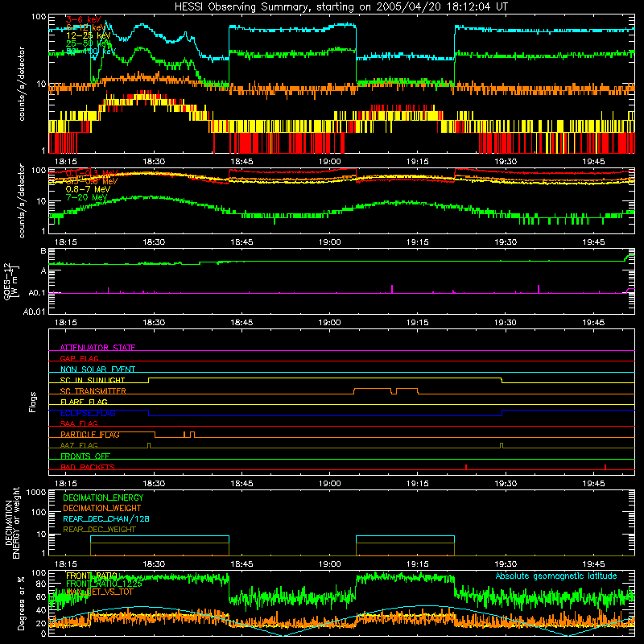
Task: Click the 19:45 tick under the decimation panel
Action: point(593,564)
